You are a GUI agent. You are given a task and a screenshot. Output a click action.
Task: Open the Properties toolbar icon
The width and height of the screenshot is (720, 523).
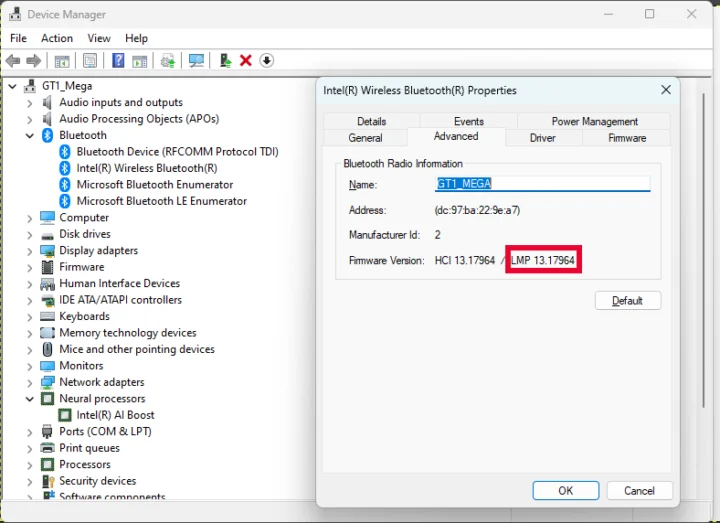[90, 61]
